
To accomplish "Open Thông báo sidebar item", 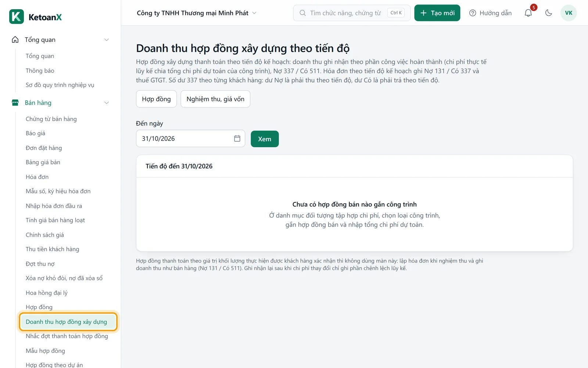I will coord(40,71).
